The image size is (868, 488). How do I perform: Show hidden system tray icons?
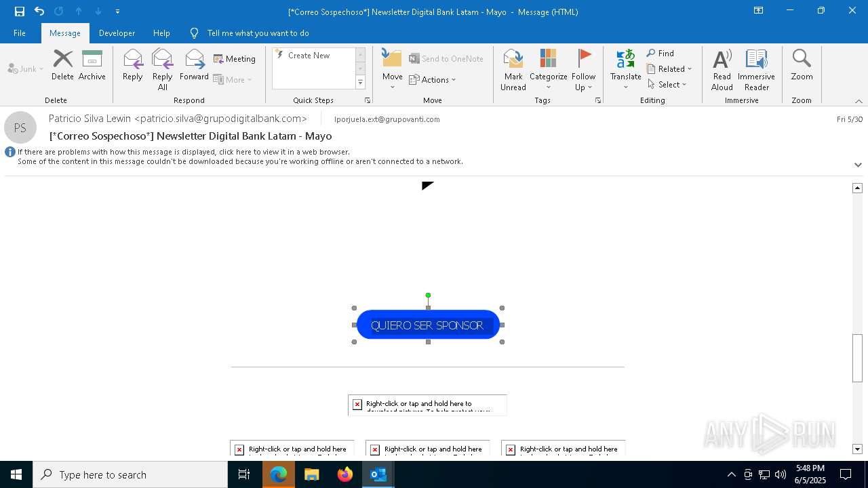pos(731,474)
